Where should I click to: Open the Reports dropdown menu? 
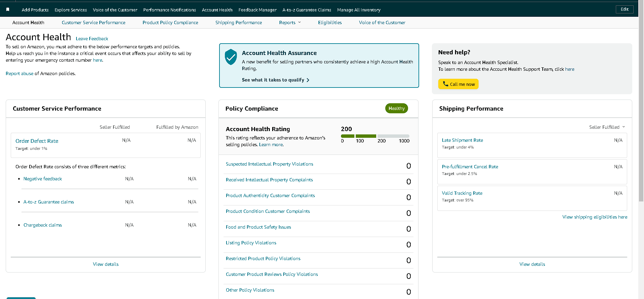(290, 22)
